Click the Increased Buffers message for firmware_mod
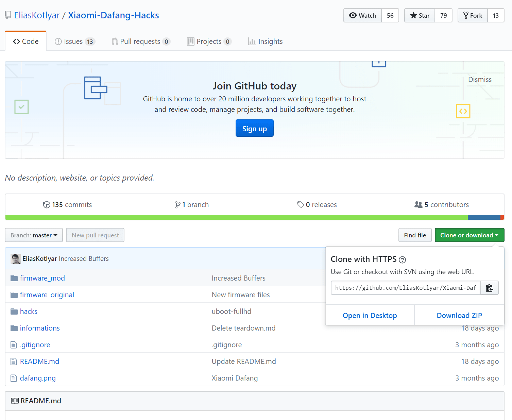 click(x=239, y=278)
